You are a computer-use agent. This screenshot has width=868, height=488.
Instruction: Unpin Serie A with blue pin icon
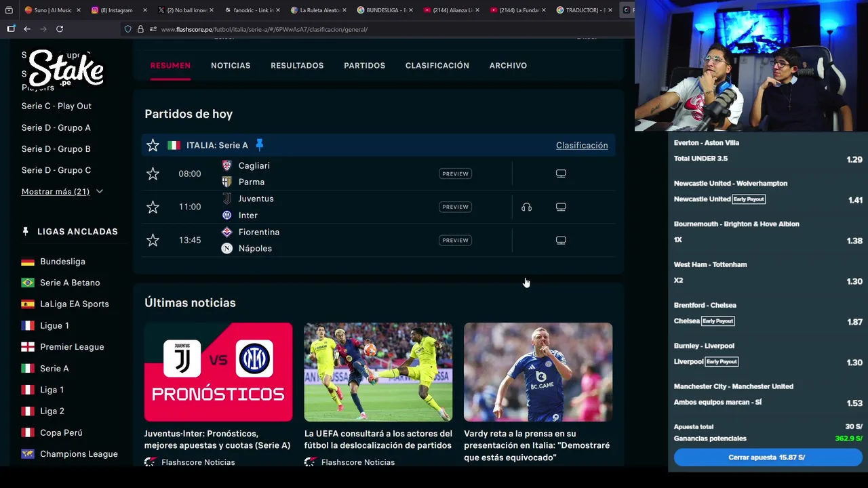tap(259, 145)
